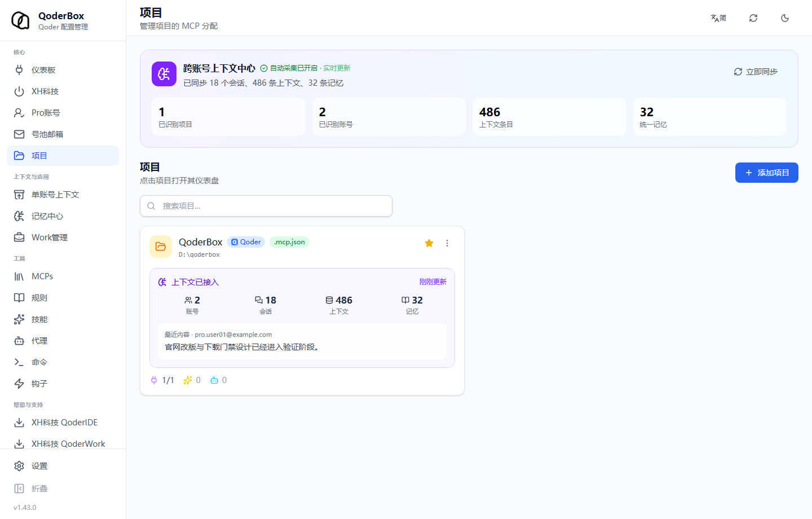This screenshot has height=519, width=812.
Task: Switch to dark mode moon icon
Action: [785, 18]
